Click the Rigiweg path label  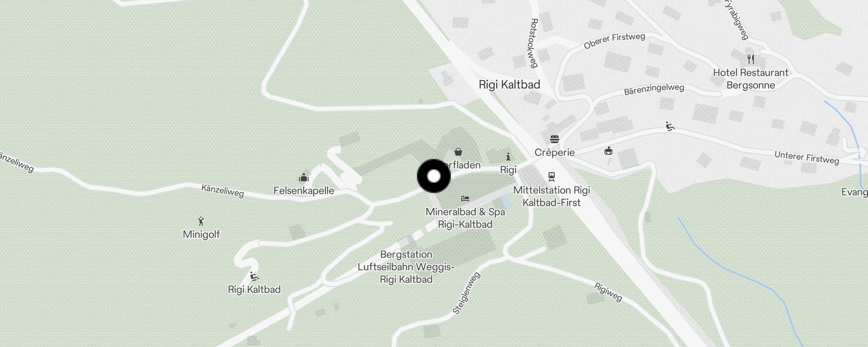coord(608,292)
